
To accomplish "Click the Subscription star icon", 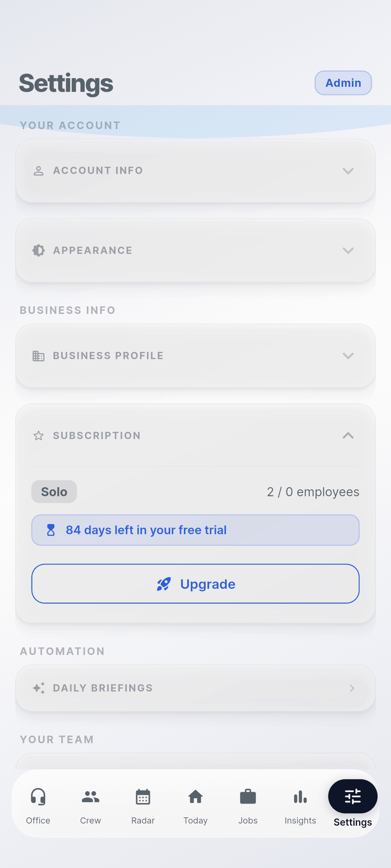I will coord(38,435).
